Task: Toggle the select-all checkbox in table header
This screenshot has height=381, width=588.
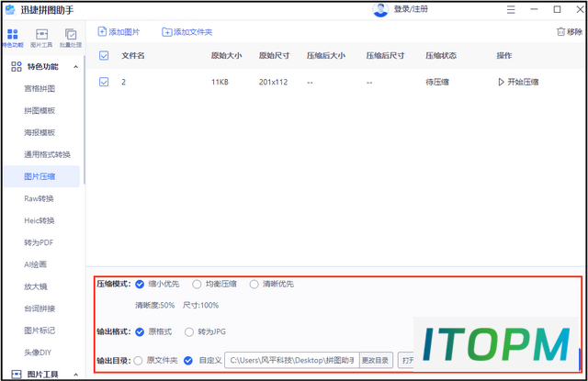Action: (104, 55)
